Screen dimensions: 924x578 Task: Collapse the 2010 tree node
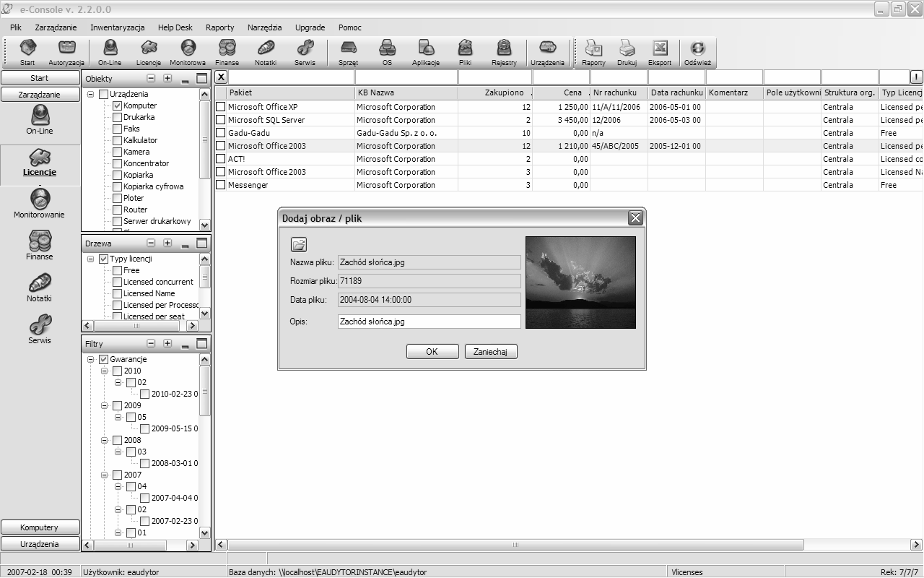(104, 371)
